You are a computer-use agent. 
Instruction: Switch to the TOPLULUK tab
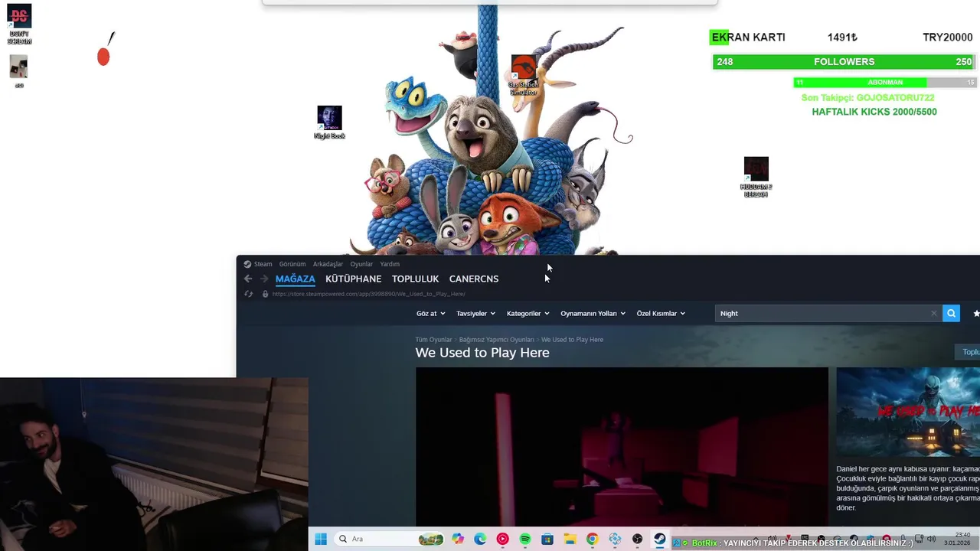(415, 279)
